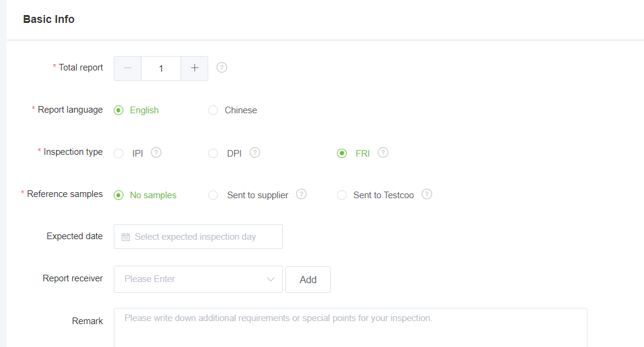Click the help icon beside Total report
The width and height of the screenshot is (644, 347).
click(x=221, y=67)
